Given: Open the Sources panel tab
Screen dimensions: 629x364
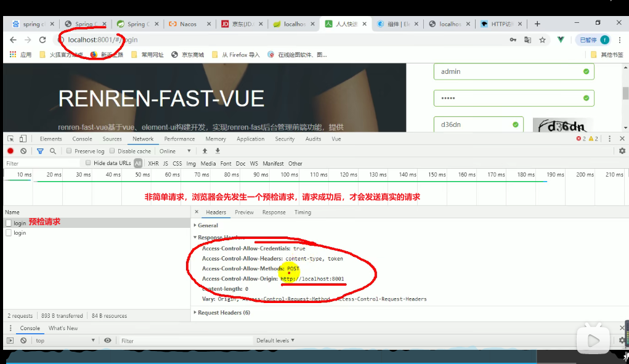Looking at the screenshot, I should [112, 139].
